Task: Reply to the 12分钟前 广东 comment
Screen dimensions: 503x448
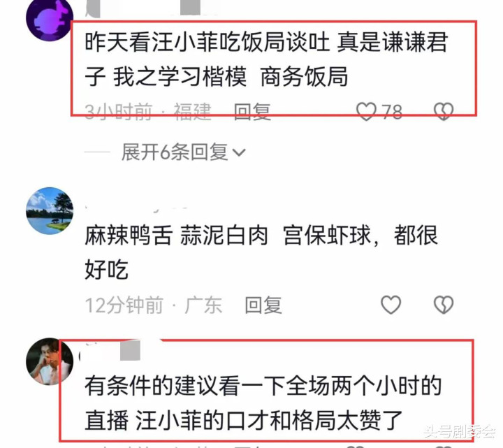Action: [x=263, y=305]
